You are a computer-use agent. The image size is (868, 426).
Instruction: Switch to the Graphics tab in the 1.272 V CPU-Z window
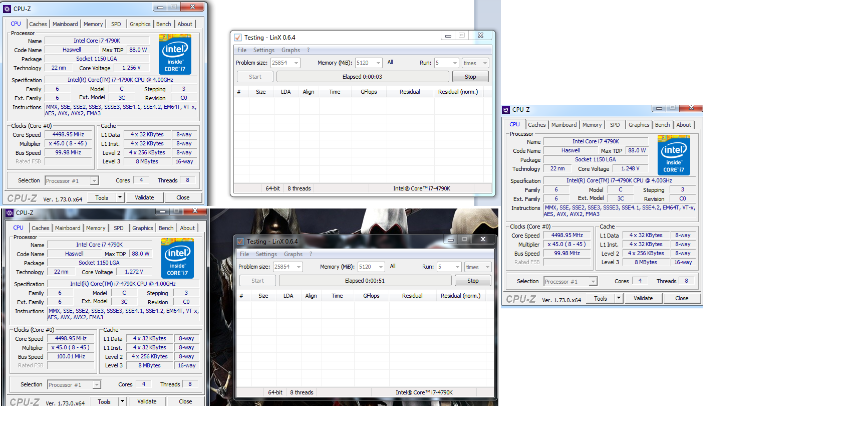[143, 228]
